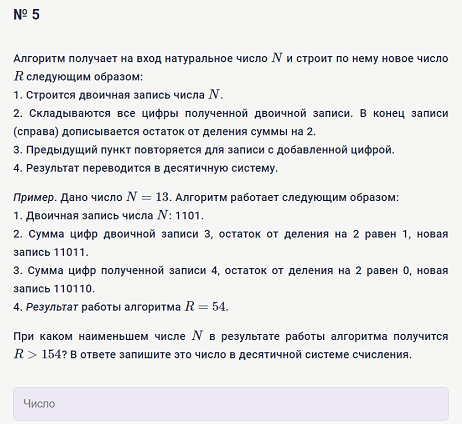Click the binary number 1101
This screenshot has width=462, height=424.
pos(188,216)
